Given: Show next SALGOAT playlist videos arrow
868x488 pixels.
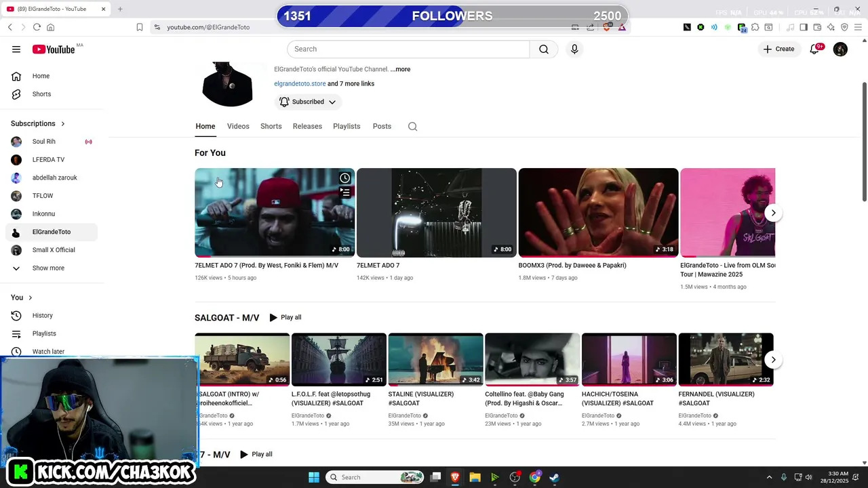Looking at the screenshot, I should pos(773,360).
